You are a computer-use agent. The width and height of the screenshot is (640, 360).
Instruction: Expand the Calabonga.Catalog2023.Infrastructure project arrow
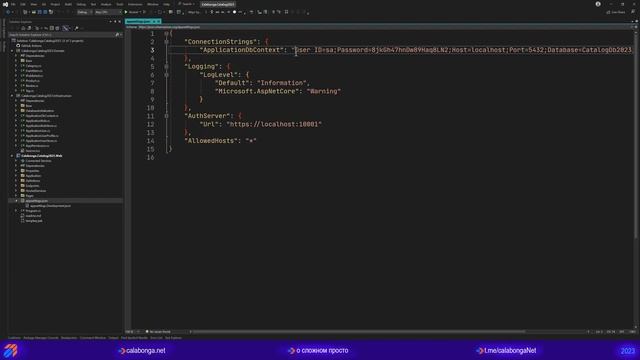tap(12, 96)
